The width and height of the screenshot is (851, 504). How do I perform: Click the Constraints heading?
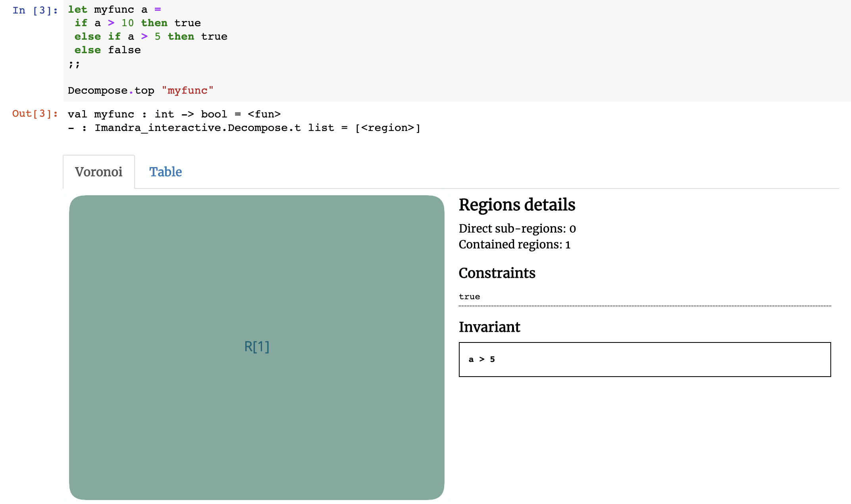click(x=497, y=273)
